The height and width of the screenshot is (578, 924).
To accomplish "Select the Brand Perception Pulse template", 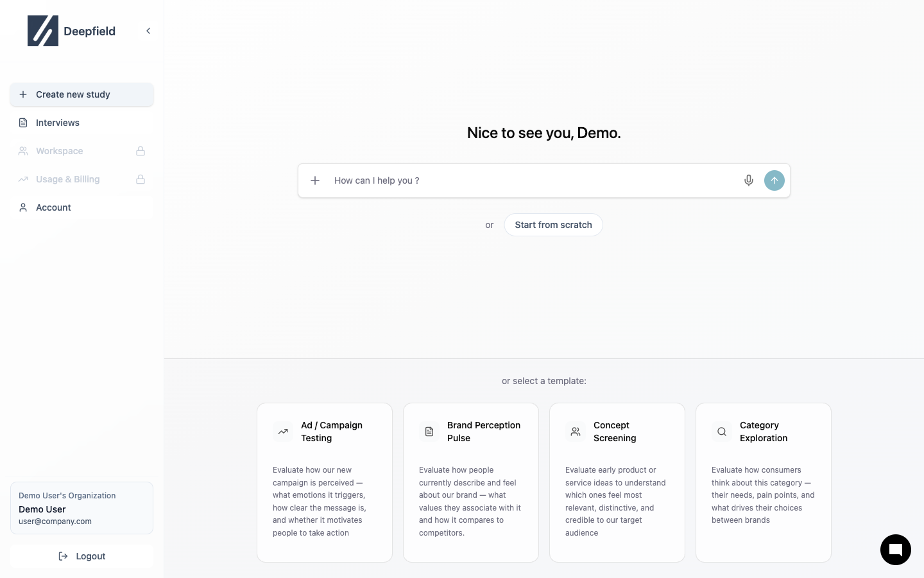I will point(470,482).
